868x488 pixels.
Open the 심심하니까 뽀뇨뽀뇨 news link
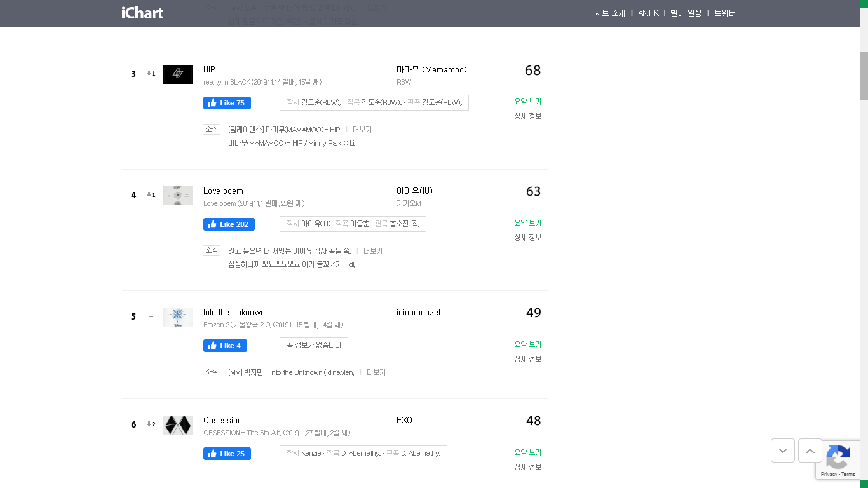click(x=292, y=264)
